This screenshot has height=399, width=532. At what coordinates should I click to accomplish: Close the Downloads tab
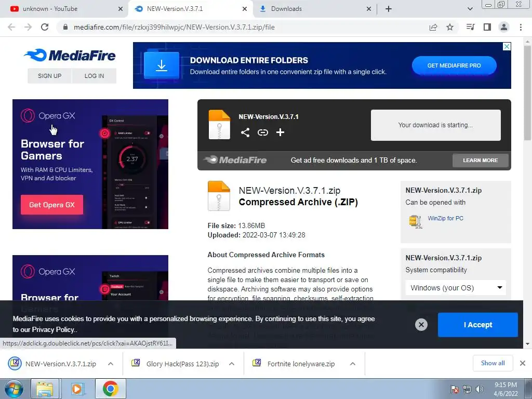[369, 9]
